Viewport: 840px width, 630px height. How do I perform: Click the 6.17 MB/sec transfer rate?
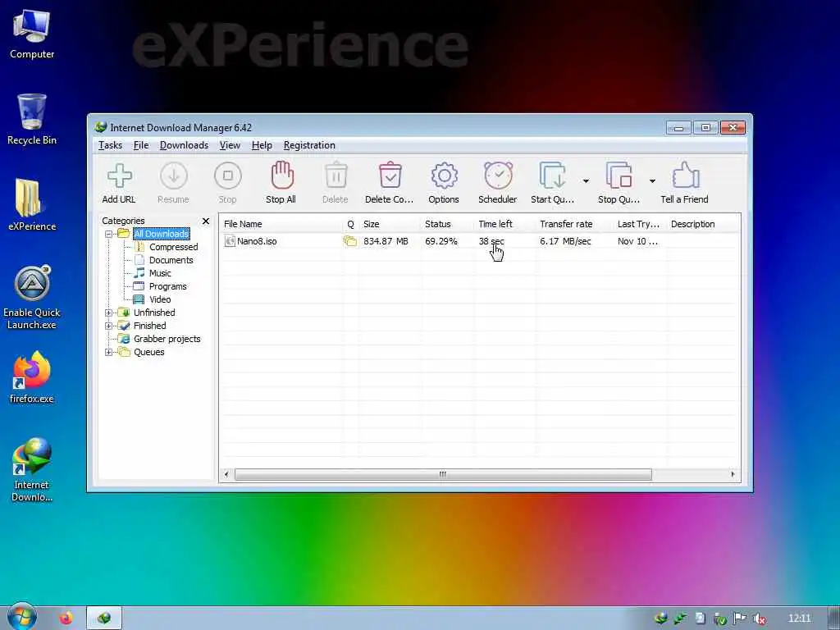pyautogui.click(x=565, y=241)
